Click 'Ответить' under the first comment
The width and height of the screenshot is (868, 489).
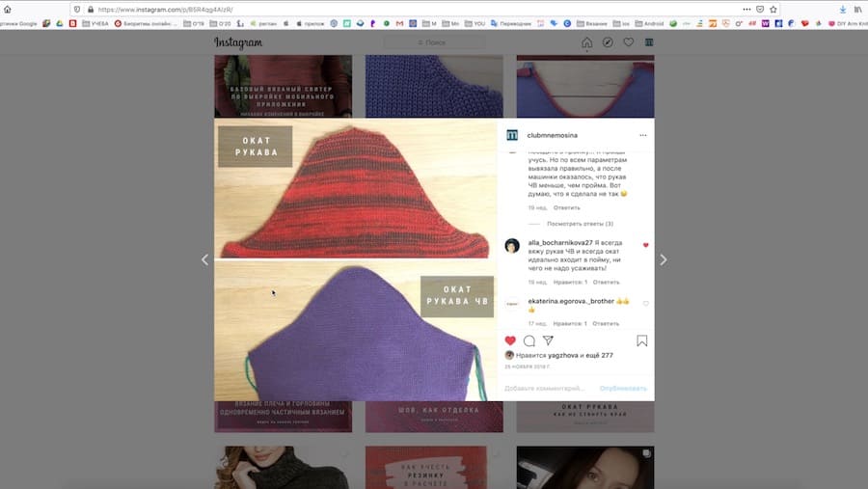567,207
